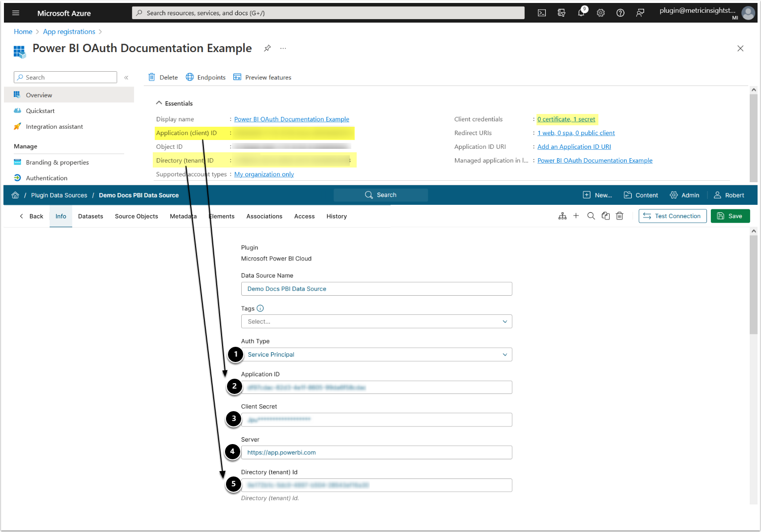Delete the app registration

click(163, 77)
